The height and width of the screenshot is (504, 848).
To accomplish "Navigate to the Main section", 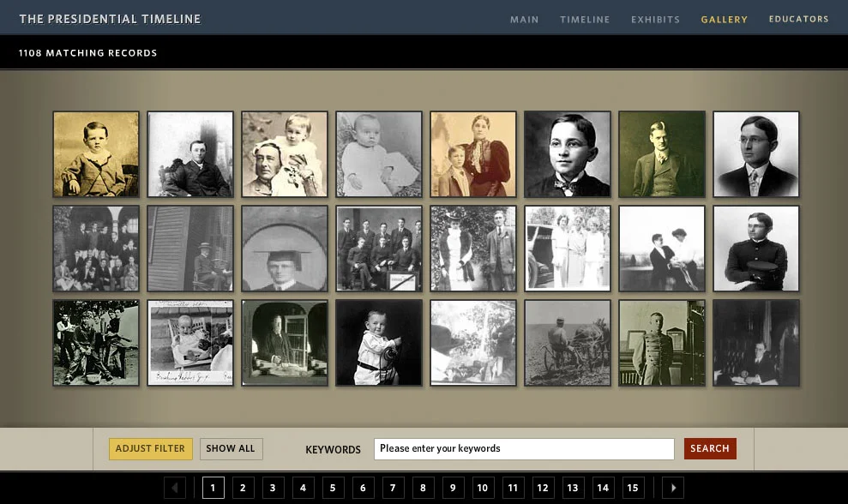I will (x=524, y=19).
